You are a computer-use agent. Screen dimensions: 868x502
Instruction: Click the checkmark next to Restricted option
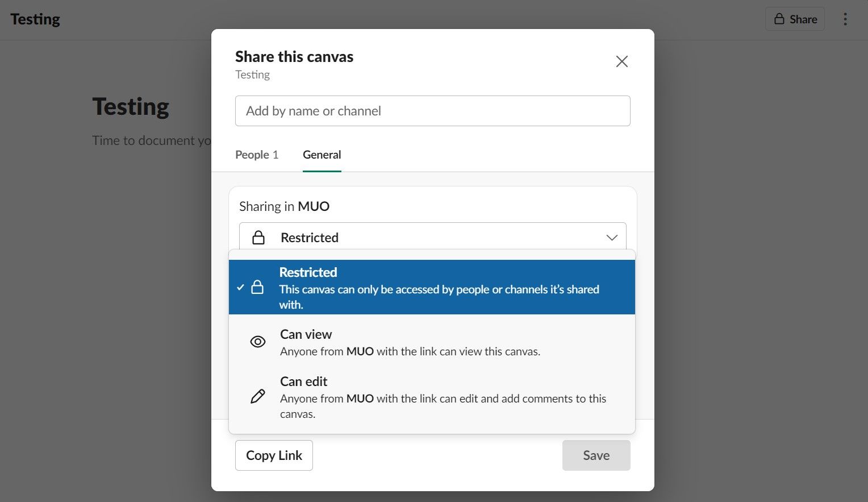(240, 287)
